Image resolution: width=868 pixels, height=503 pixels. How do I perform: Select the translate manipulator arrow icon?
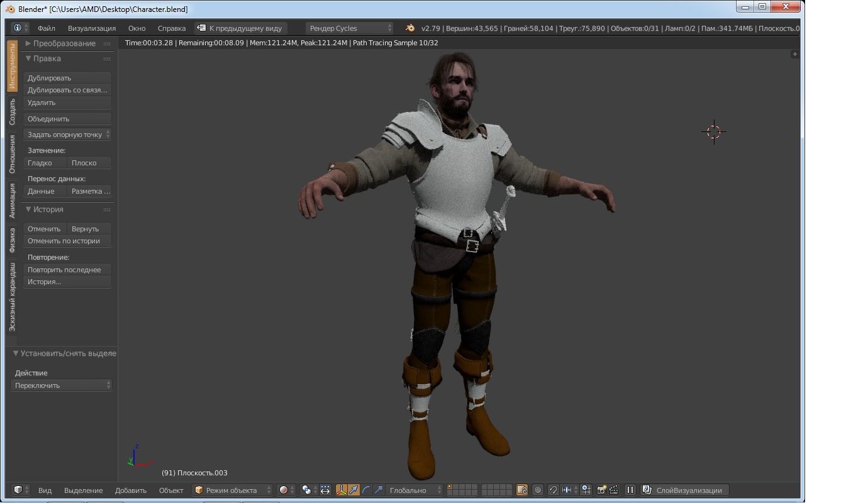[353, 490]
